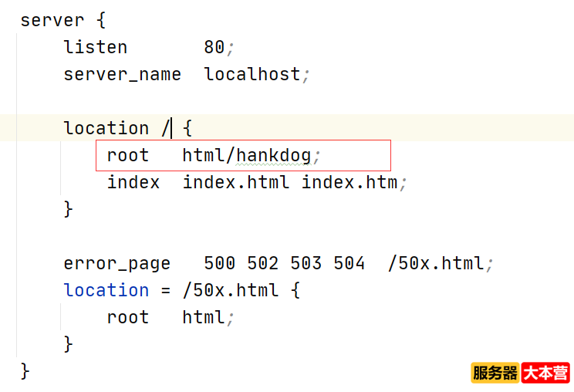
Task: Select the "server_name" directive
Action: [x=122, y=75]
